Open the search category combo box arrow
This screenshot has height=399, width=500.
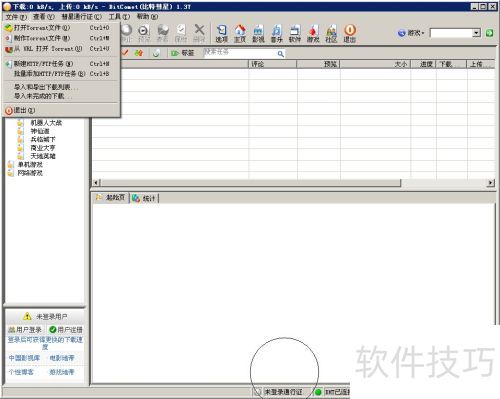[x=477, y=33]
